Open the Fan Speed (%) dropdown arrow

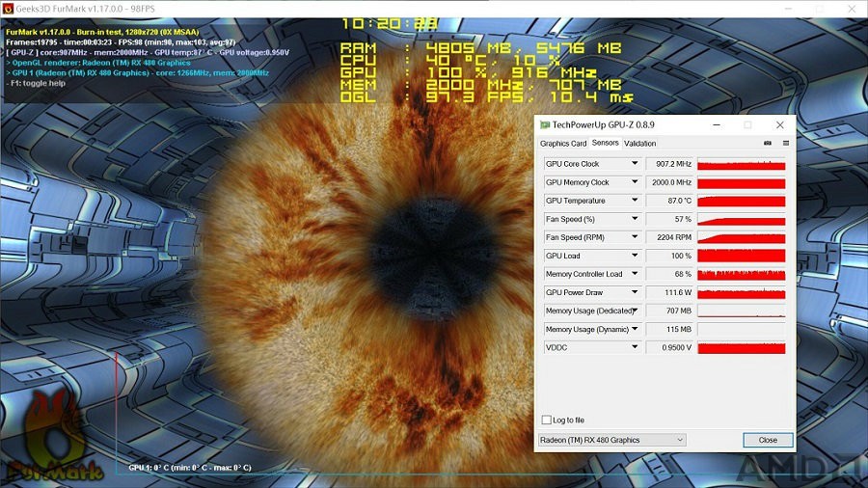pyautogui.click(x=635, y=219)
